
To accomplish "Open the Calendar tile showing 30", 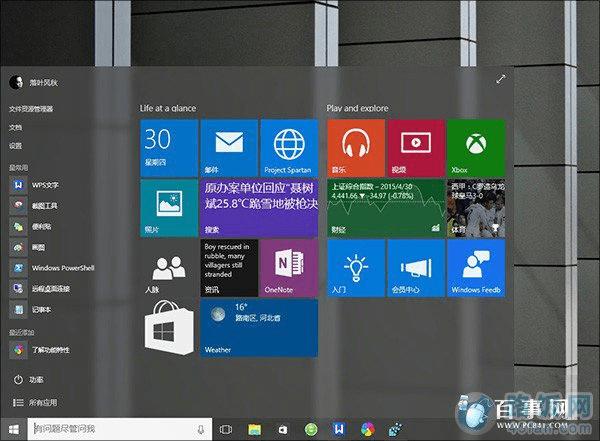I will (169, 148).
